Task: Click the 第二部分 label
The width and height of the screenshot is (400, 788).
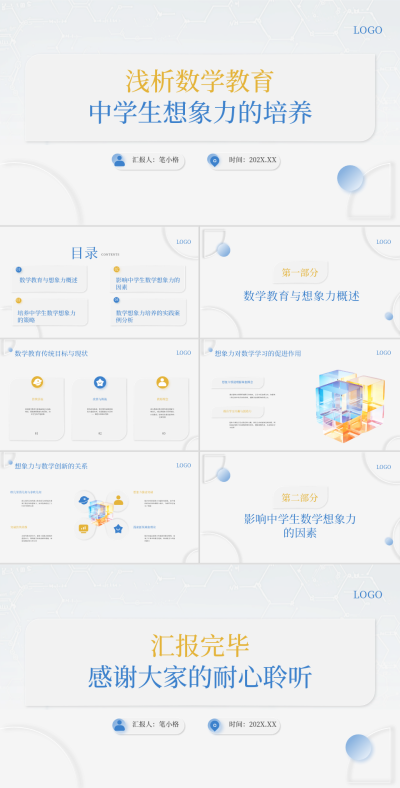Action: pos(300,498)
